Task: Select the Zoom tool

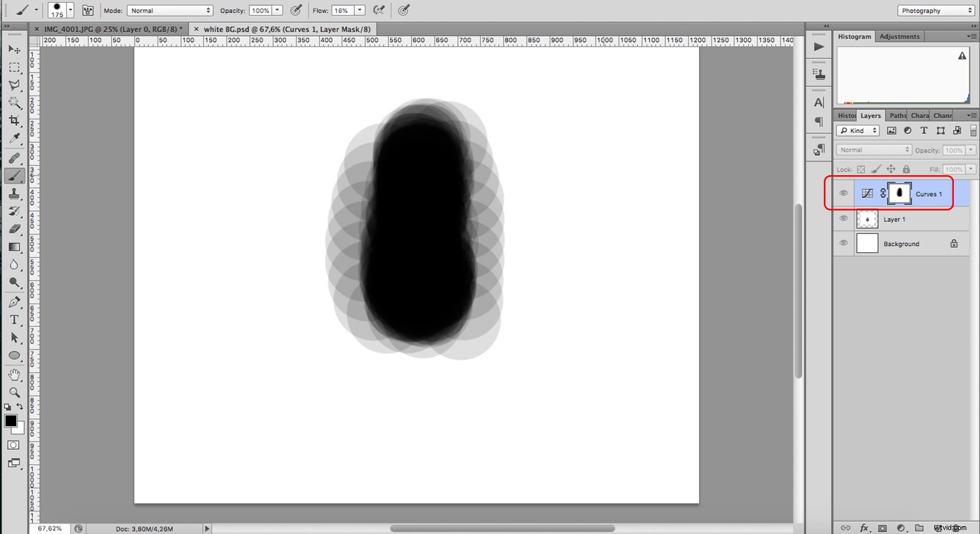Action: click(x=14, y=392)
